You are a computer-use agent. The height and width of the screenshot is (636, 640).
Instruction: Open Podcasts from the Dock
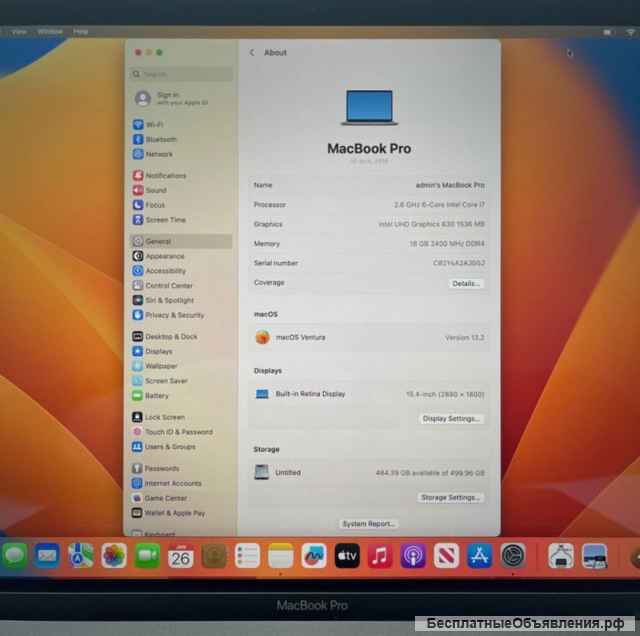[413, 555]
